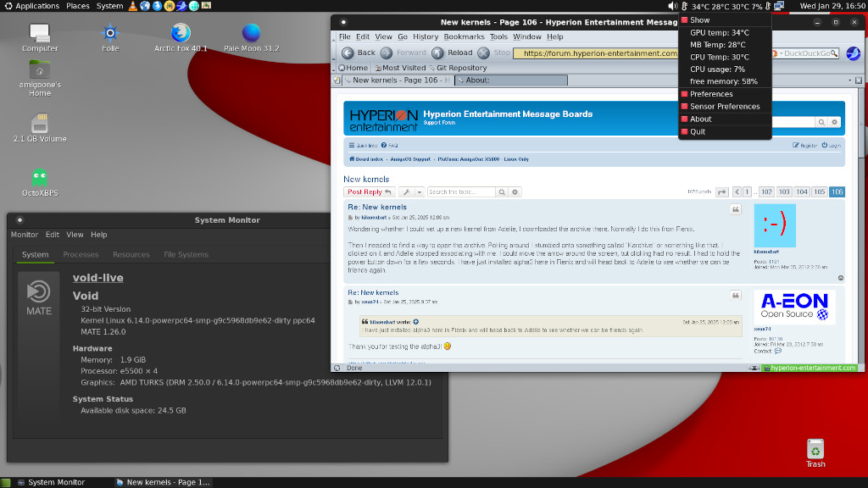Switch to File Systems tab in System Monitor
This screenshot has width=868, height=488.
click(x=186, y=254)
